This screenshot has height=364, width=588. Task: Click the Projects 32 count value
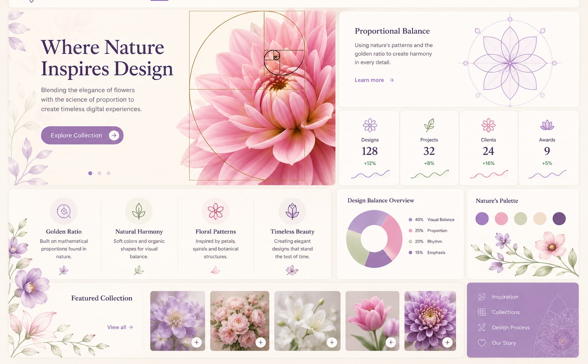pos(429,151)
